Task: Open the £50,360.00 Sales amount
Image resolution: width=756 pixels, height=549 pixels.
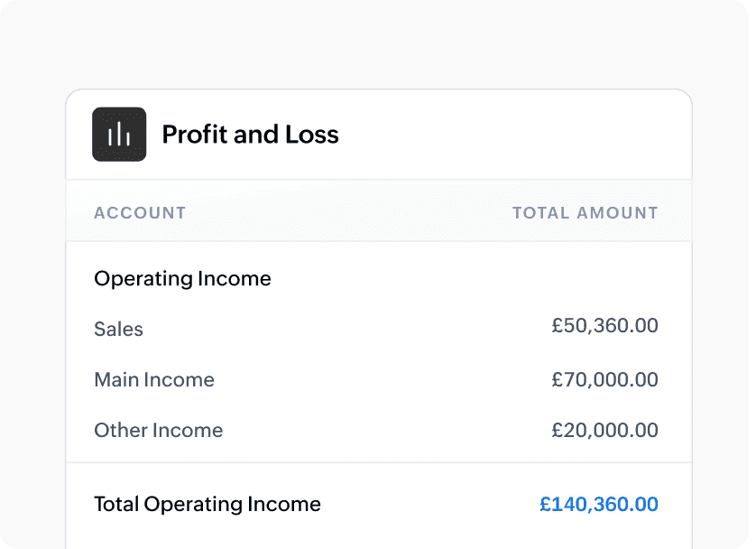Action: [604, 326]
